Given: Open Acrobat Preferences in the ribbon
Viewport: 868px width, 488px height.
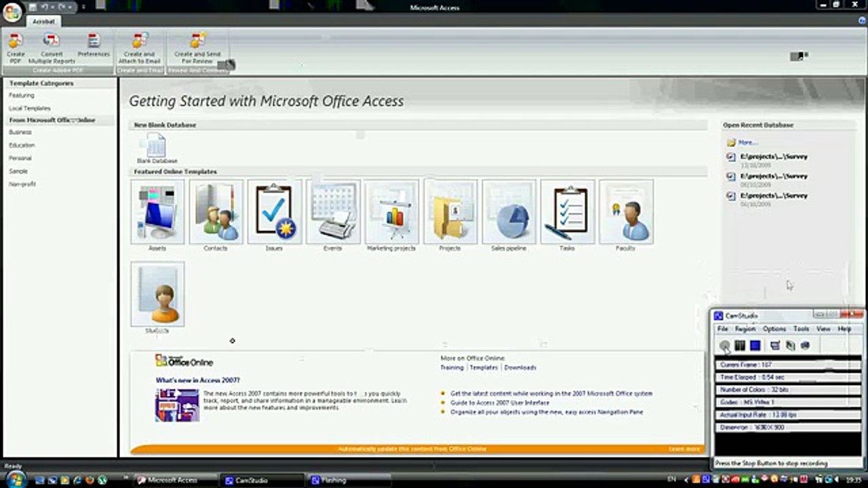Looking at the screenshot, I should click(x=94, y=45).
